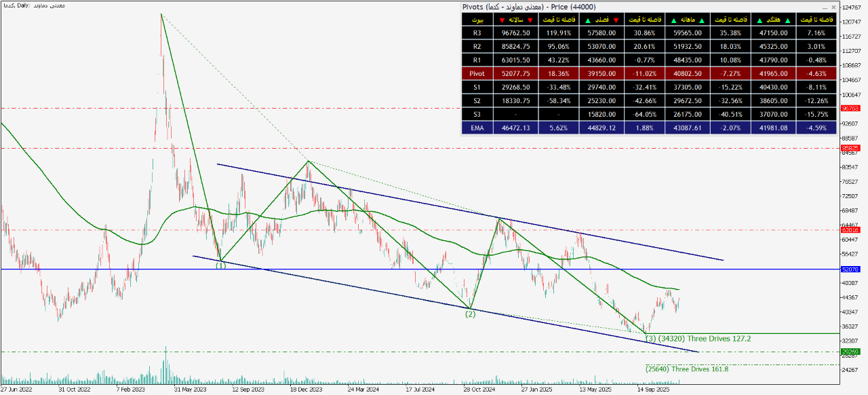Click the red 96763 price tag on axis
Viewport: 868px width, 395px height.
tap(850, 108)
